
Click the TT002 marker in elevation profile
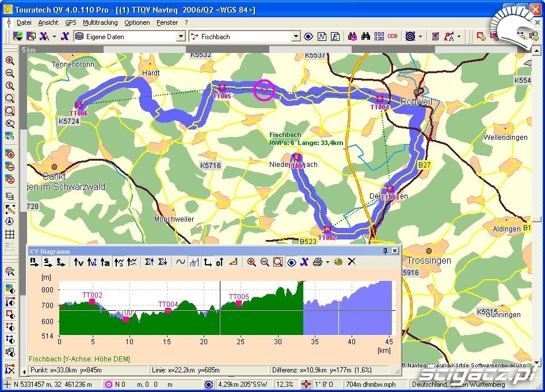tap(92, 302)
